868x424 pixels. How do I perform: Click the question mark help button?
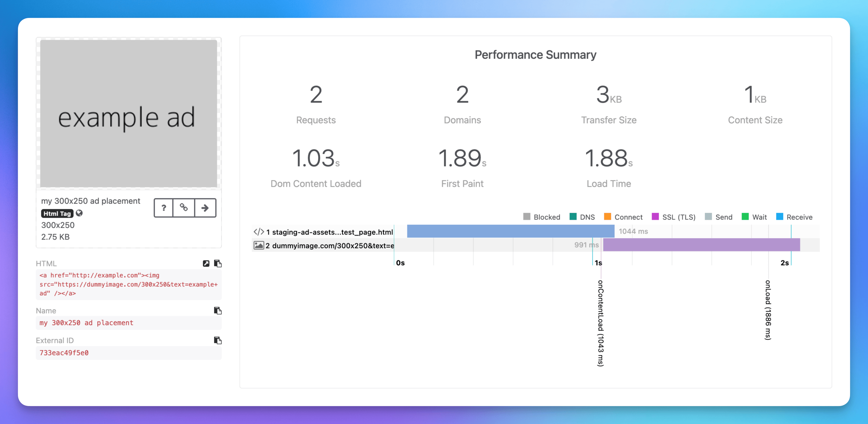point(164,208)
